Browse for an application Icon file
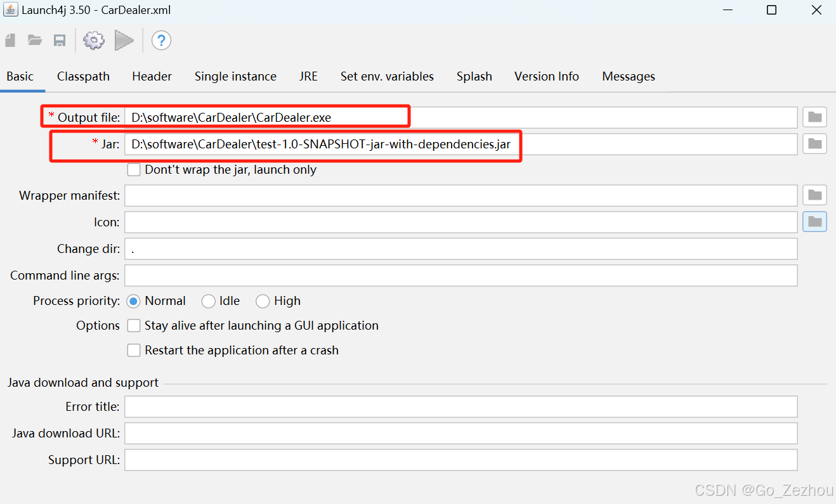The width and height of the screenshot is (836, 504). click(x=814, y=221)
